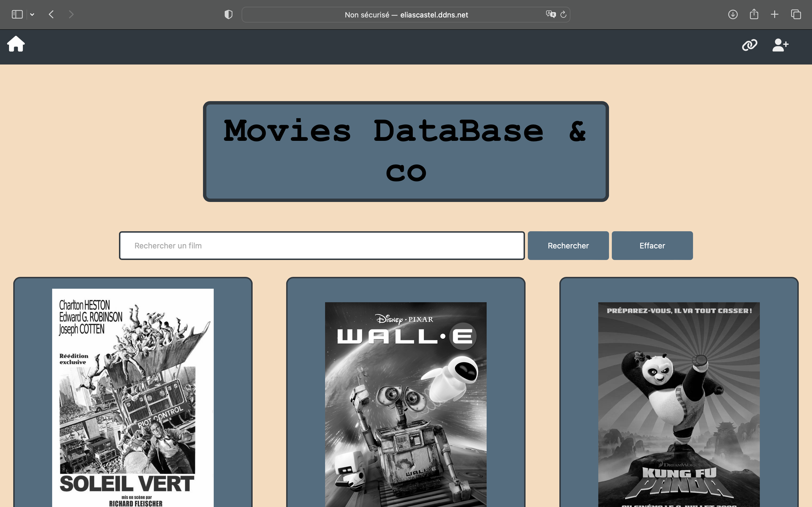The width and height of the screenshot is (812, 507).
Task: Open the sidebar dropdown chevron
Action: [32, 14]
